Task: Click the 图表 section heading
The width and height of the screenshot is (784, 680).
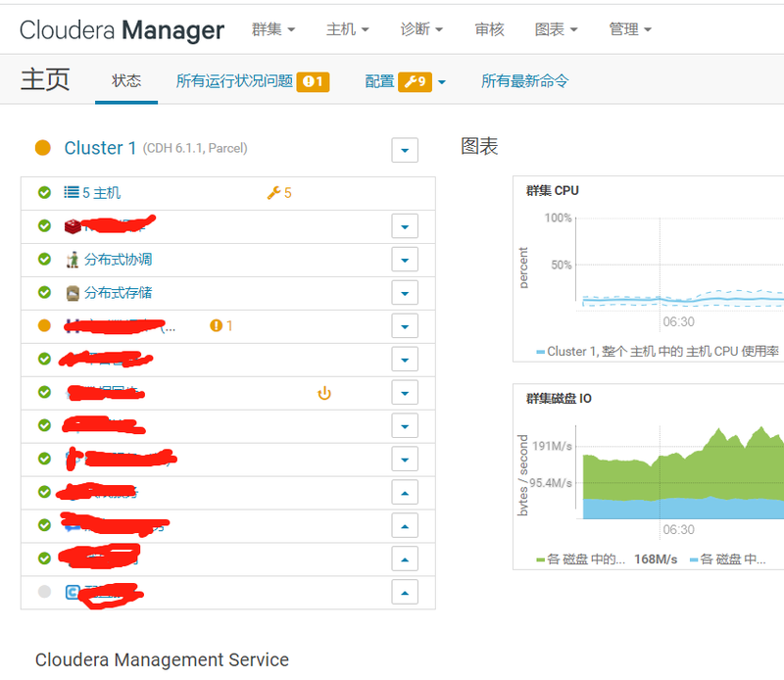Action: pyautogui.click(x=479, y=147)
